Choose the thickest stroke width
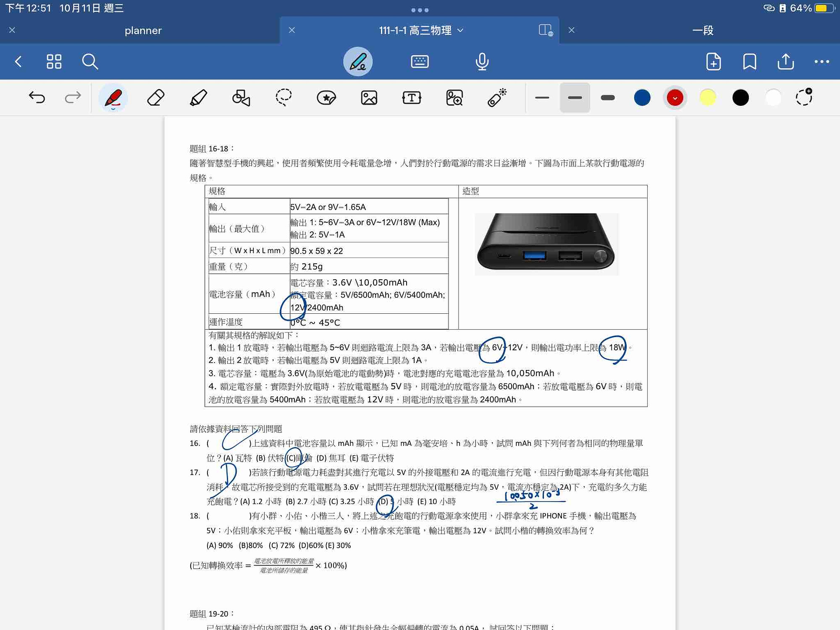The width and height of the screenshot is (840, 630). click(608, 97)
